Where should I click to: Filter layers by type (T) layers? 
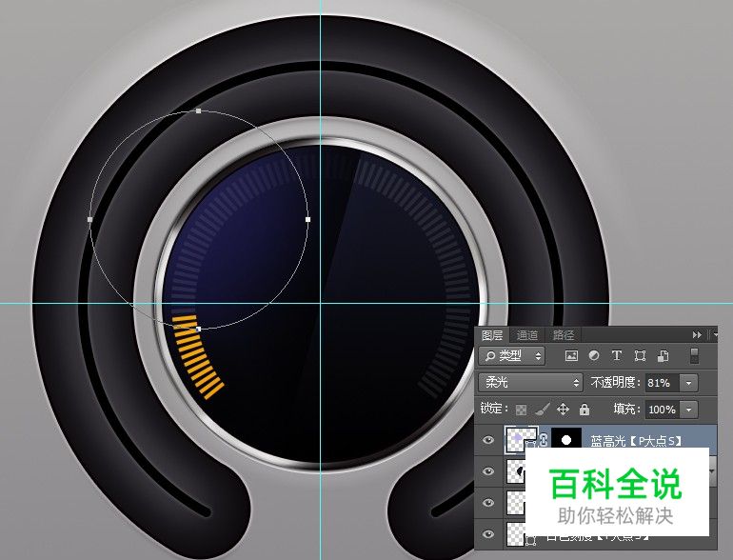point(617,356)
